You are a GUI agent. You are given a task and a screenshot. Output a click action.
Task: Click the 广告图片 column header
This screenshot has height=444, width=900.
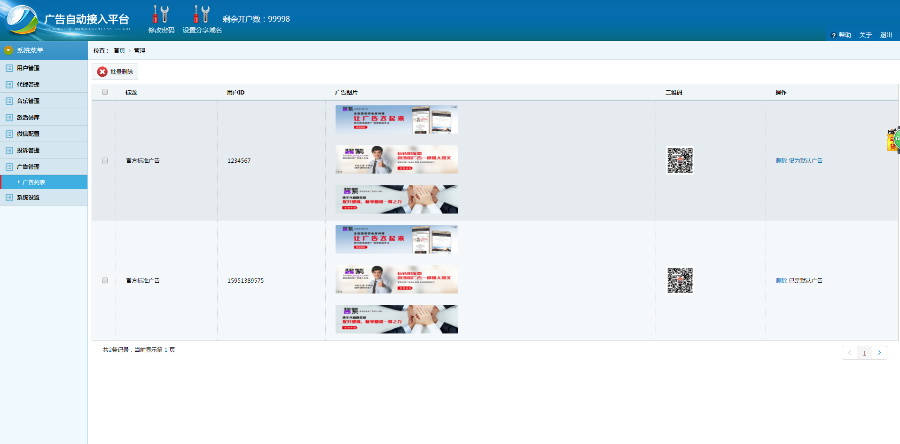pos(346,92)
